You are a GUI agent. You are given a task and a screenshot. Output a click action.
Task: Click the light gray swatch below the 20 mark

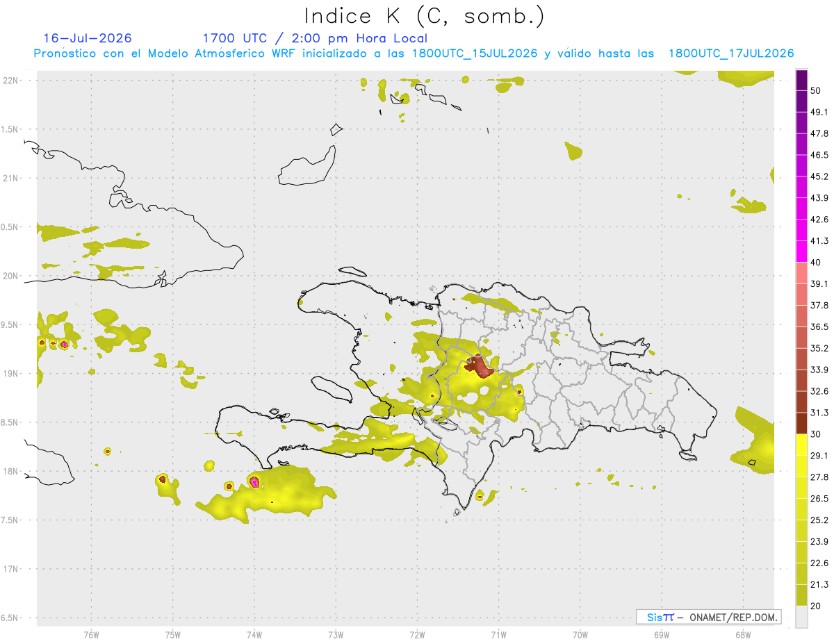[801, 617]
